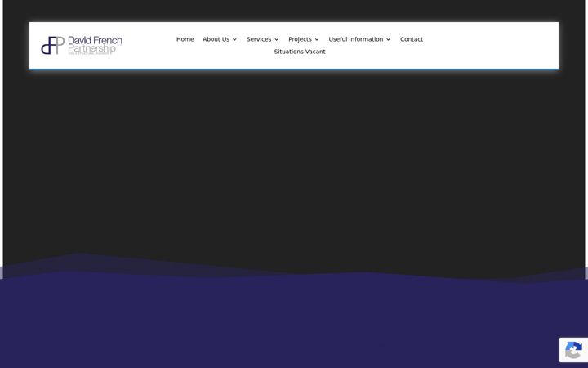Screen dimensions: 588x368
Task: Open the reCAPTCHA badge
Action: coord(573,350)
